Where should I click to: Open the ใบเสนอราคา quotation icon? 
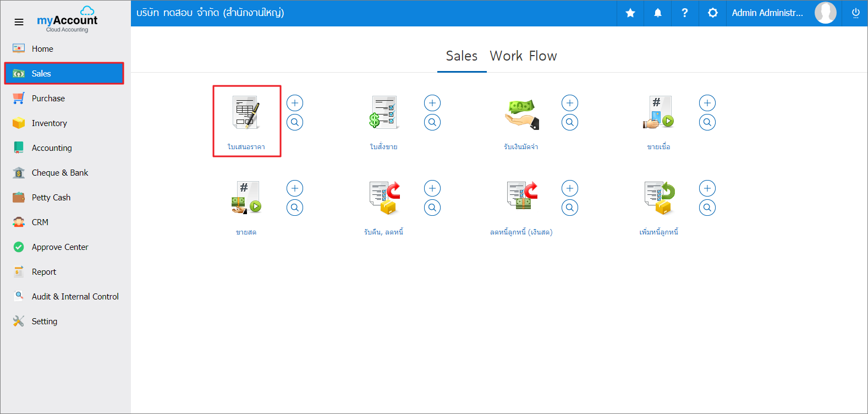(246, 113)
